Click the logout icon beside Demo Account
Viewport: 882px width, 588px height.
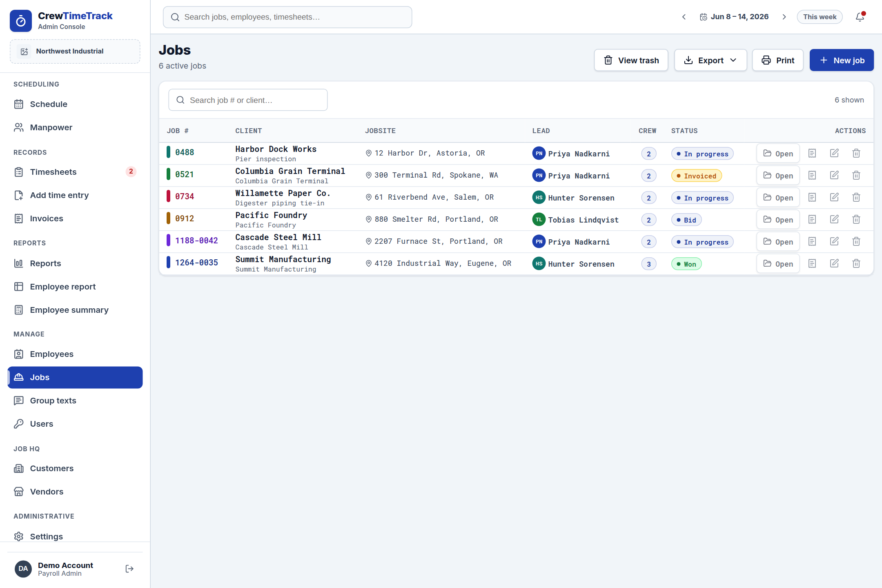pos(129,569)
